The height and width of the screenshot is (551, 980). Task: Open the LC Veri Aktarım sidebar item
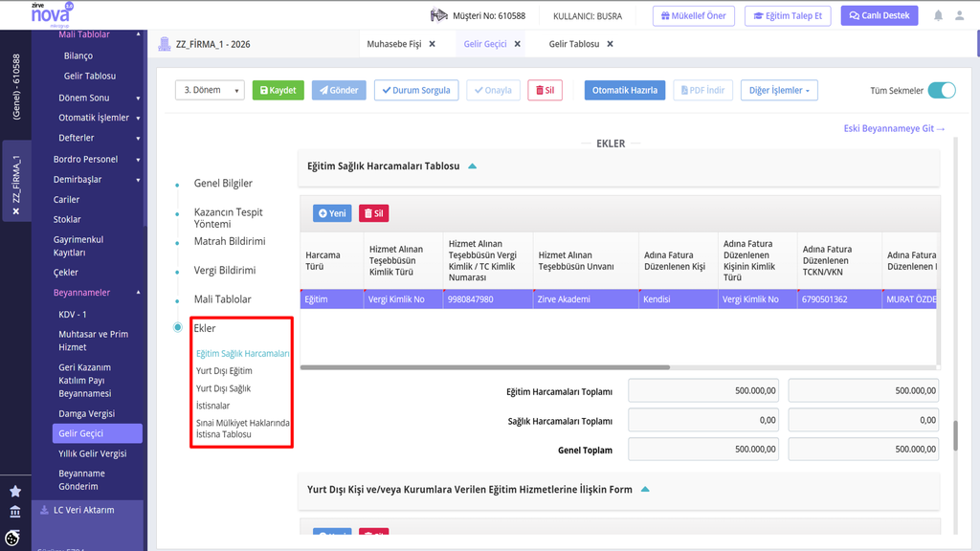84,510
